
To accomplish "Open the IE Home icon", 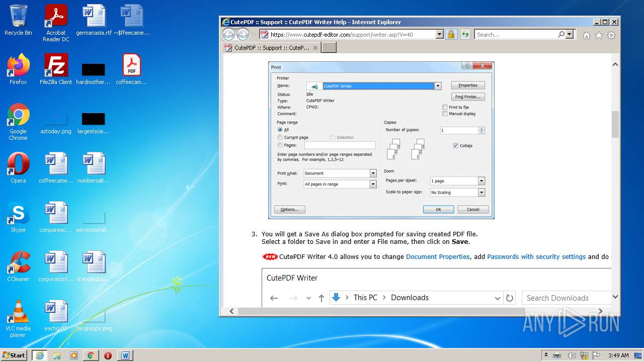I will (586, 35).
